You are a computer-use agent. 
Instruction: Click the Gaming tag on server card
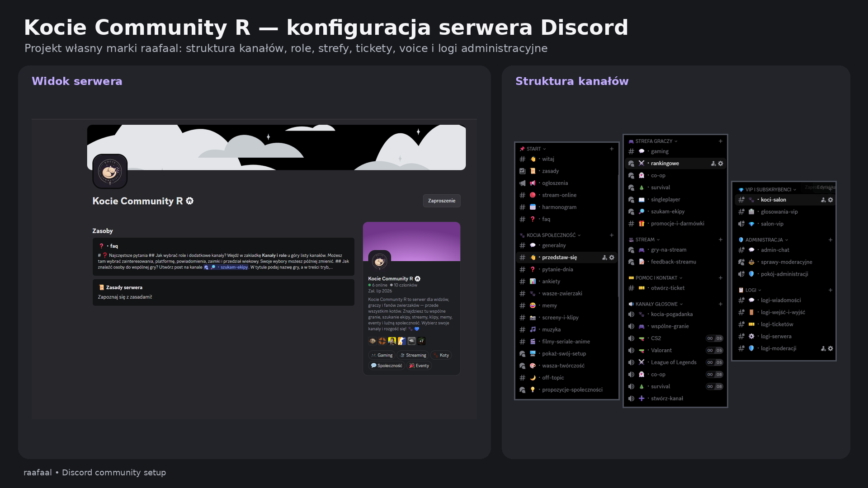coord(382,355)
